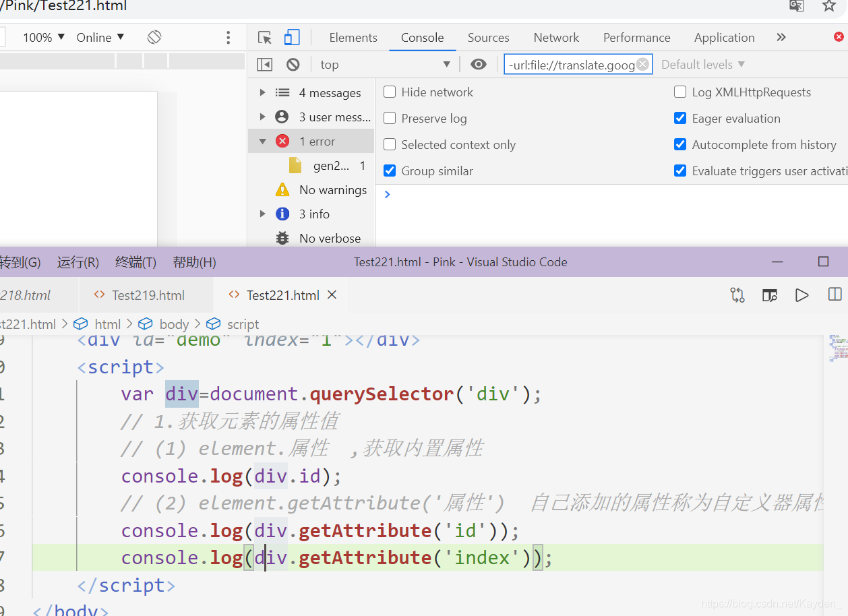Clear console with the ban icon
This screenshot has height=616, width=848.
pyautogui.click(x=293, y=65)
